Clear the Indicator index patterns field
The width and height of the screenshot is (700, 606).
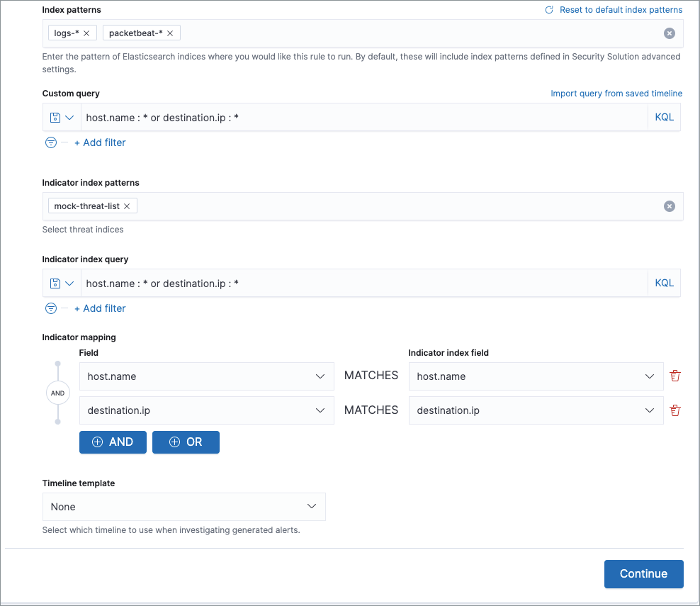pos(669,206)
